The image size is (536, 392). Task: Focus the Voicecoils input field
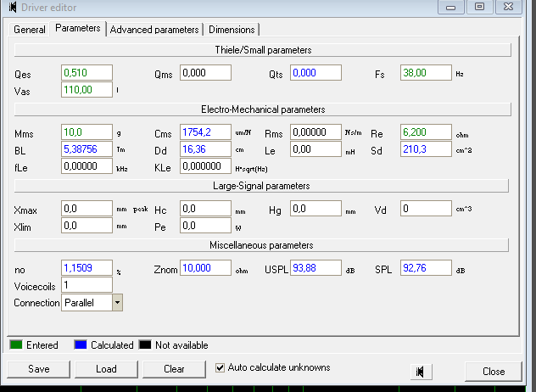[x=87, y=285]
